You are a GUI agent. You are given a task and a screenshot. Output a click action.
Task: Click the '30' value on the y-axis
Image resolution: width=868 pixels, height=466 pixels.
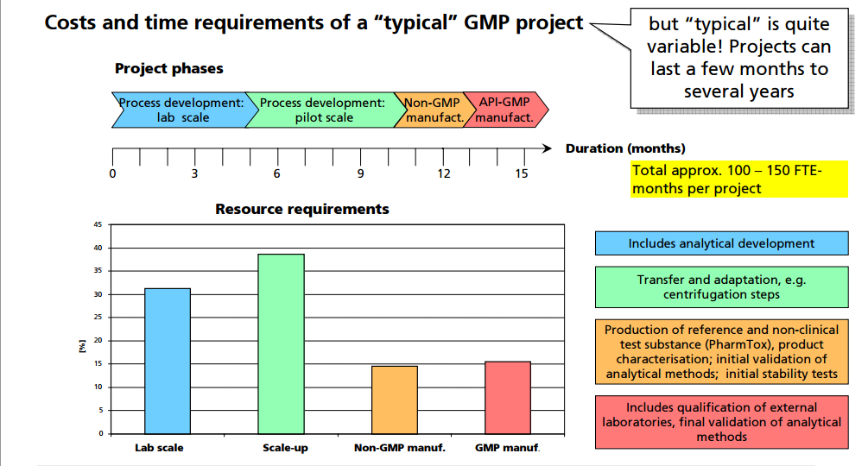pyautogui.click(x=98, y=294)
